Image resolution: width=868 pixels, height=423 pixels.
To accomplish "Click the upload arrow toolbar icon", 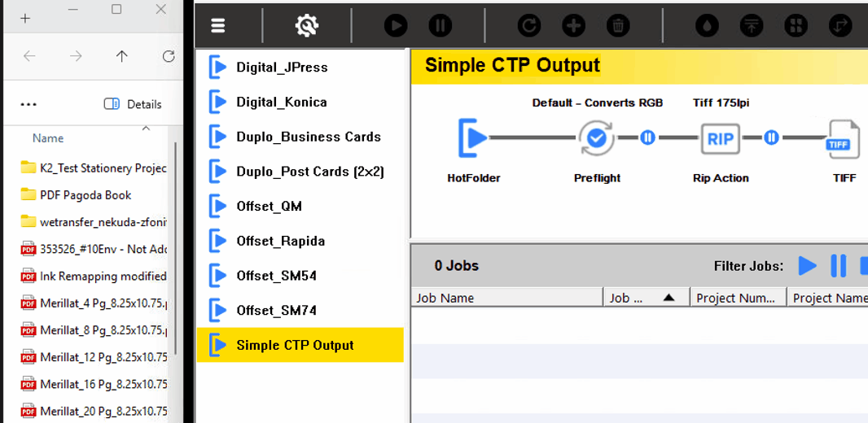I will [x=752, y=25].
